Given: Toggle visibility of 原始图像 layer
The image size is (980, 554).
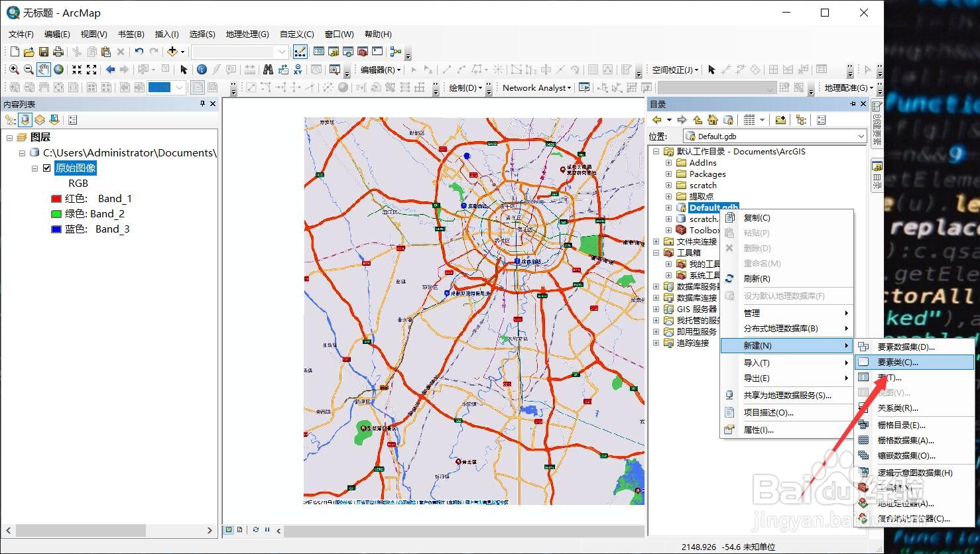Looking at the screenshot, I should [46, 168].
